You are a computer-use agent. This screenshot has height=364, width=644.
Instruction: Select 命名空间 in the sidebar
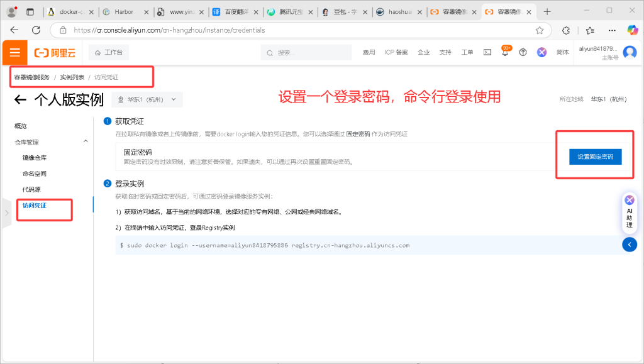coord(35,174)
